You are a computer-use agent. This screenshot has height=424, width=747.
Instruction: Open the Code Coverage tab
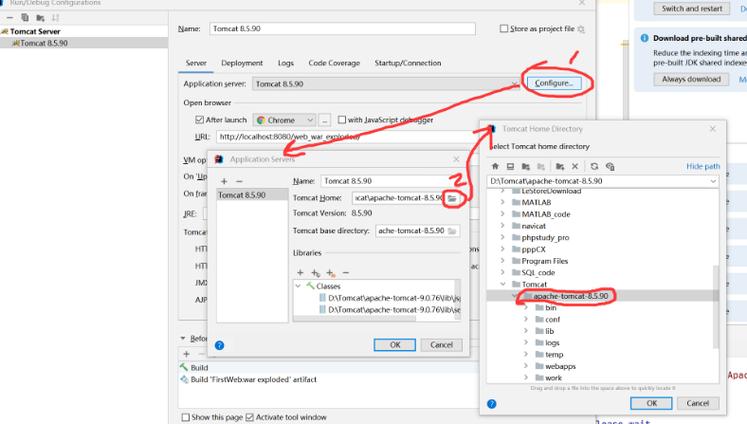click(x=334, y=63)
